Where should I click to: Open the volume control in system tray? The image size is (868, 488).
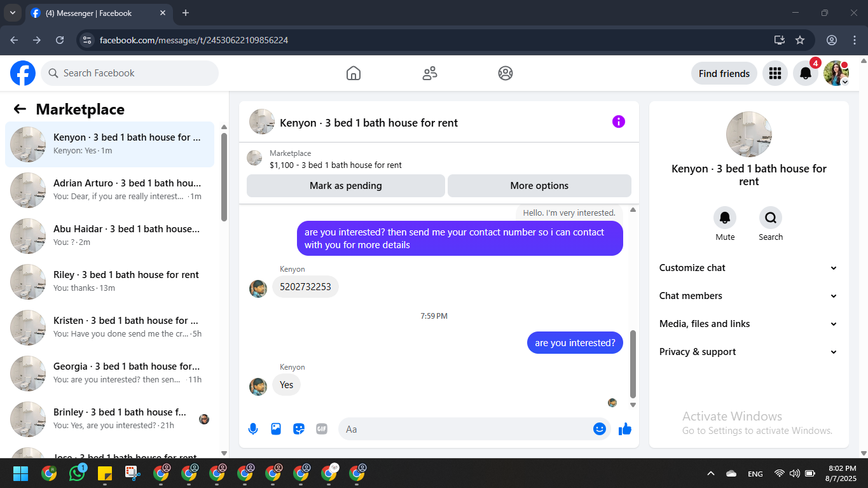pyautogui.click(x=794, y=473)
